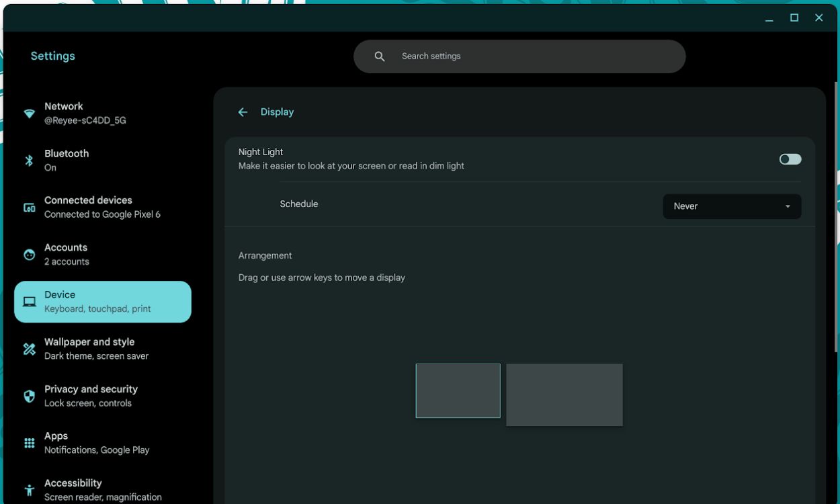Select the Wi-Fi network icon in sidebar
Image resolution: width=840 pixels, height=504 pixels.
tap(29, 113)
